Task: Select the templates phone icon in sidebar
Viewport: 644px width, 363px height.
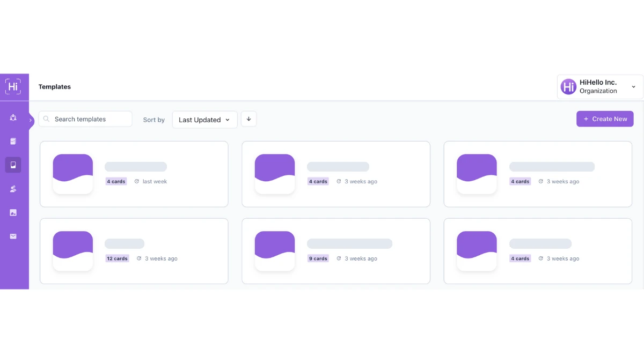Action: pos(13,165)
